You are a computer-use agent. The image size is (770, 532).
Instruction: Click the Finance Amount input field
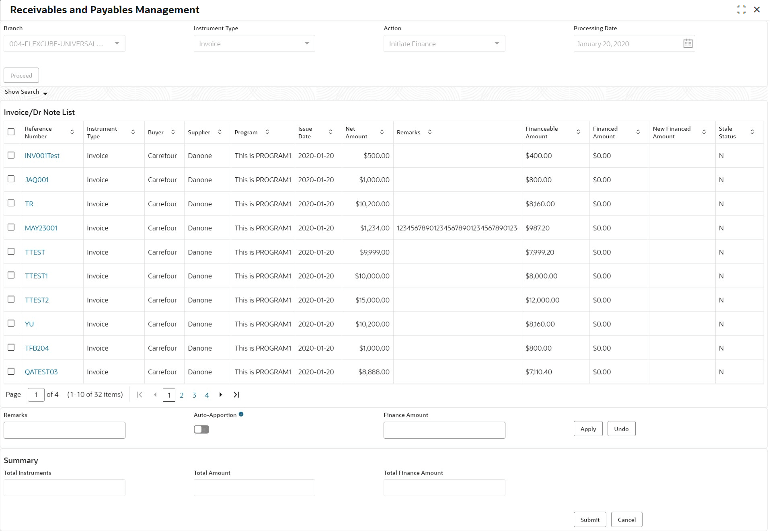(x=444, y=430)
